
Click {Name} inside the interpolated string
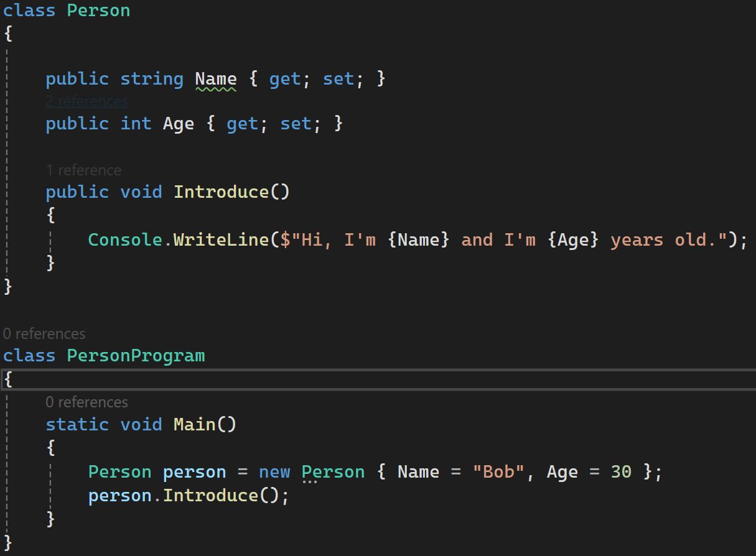(x=418, y=240)
